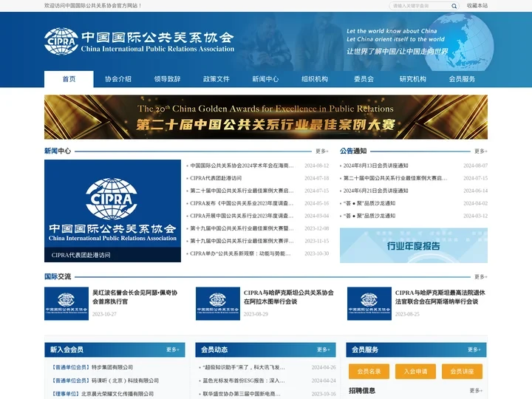The width and height of the screenshot is (532, 399).
Task: Open news item dated 2023-11-15
Action: click(x=242, y=241)
